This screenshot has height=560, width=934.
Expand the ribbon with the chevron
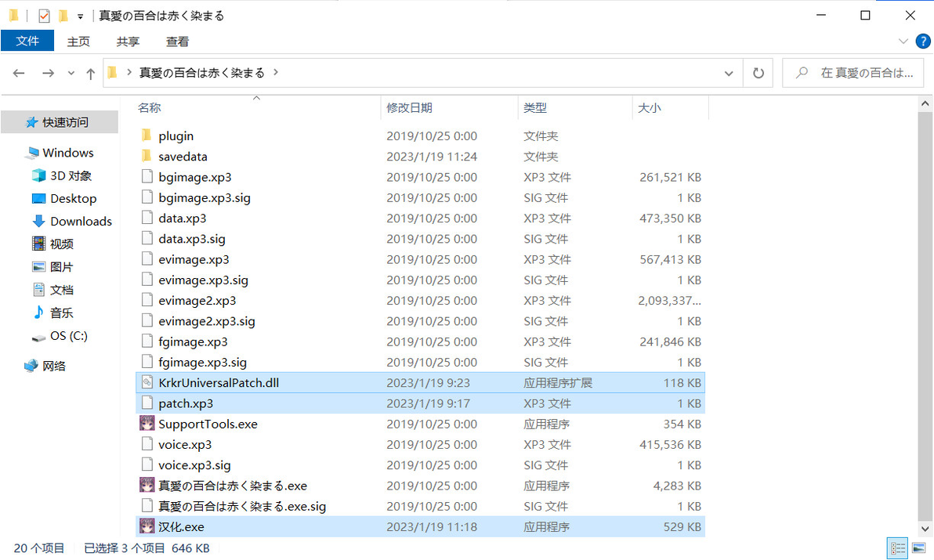(903, 41)
